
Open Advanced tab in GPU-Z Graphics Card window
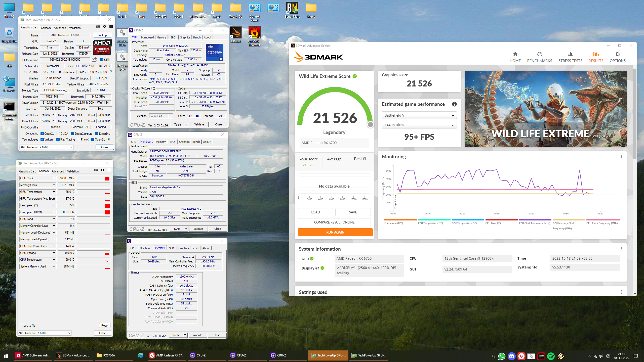(x=60, y=28)
